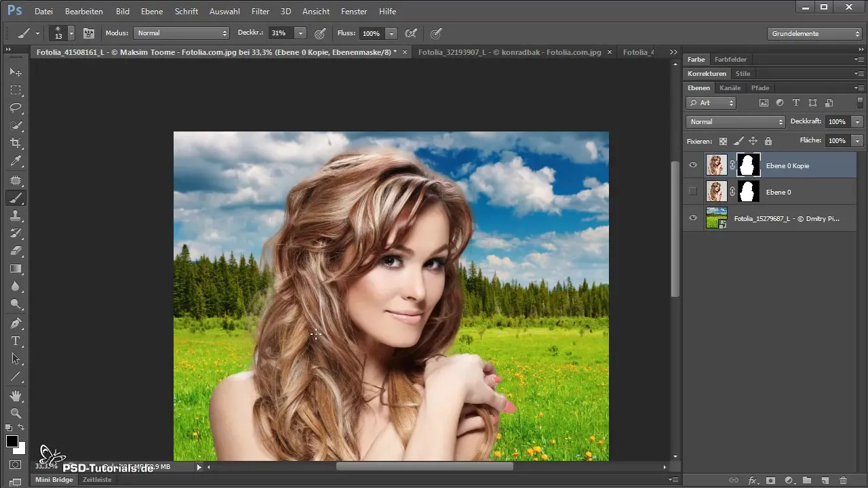
Task: Open the brush preset picker arrow
Action: [71, 33]
